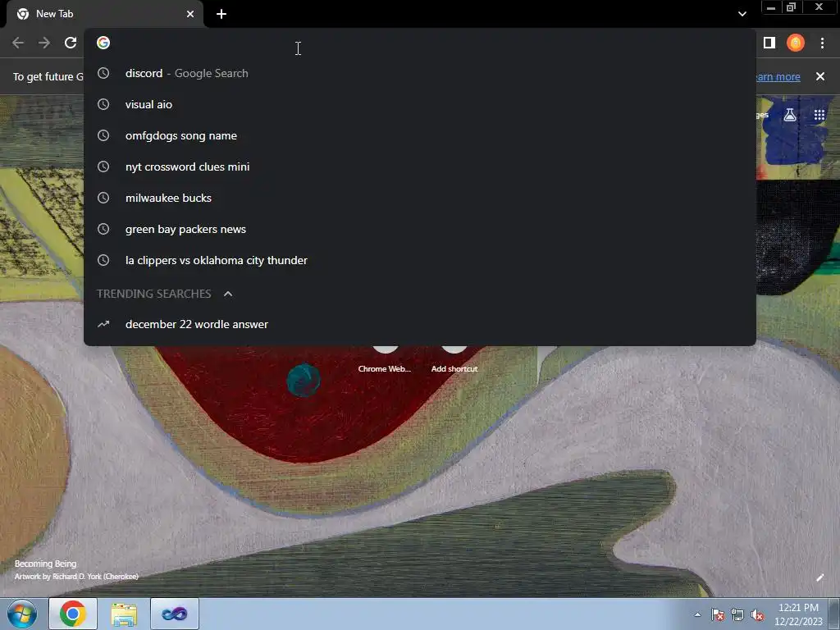840x630 pixels.
Task: Open the Becoming Being artwork link
Action: click(x=46, y=564)
